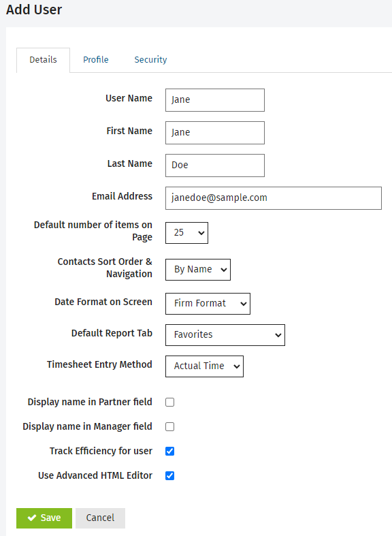Check Display name in Partner field

pyautogui.click(x=169, y=402)
